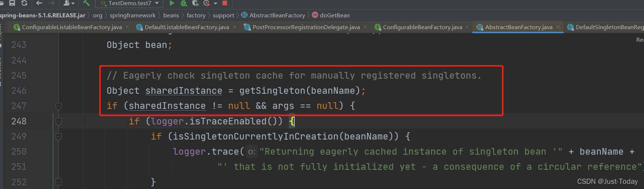
Task: Expand the profiler options dropdown arrow
Action: click(x=216, y=3)
